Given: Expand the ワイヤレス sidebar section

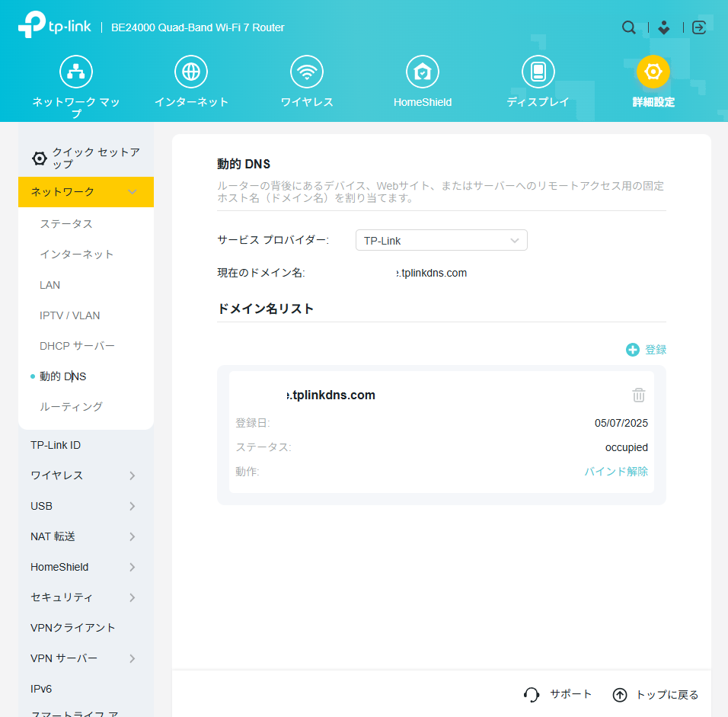Looking at the screenshot, I should click(86, 475).
